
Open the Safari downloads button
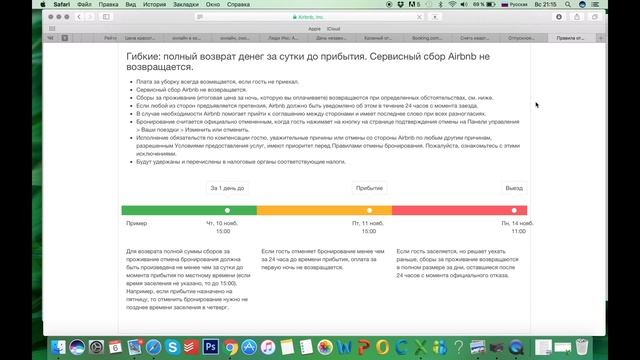click(x=559, y=17)
